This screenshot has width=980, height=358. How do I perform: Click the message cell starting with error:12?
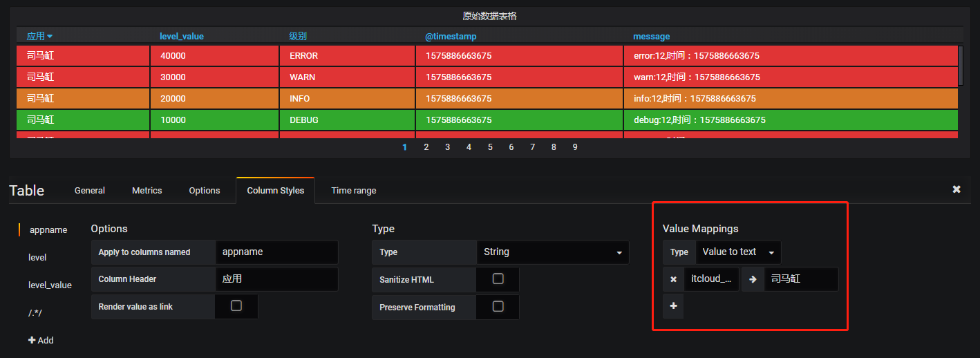(791, 55)
